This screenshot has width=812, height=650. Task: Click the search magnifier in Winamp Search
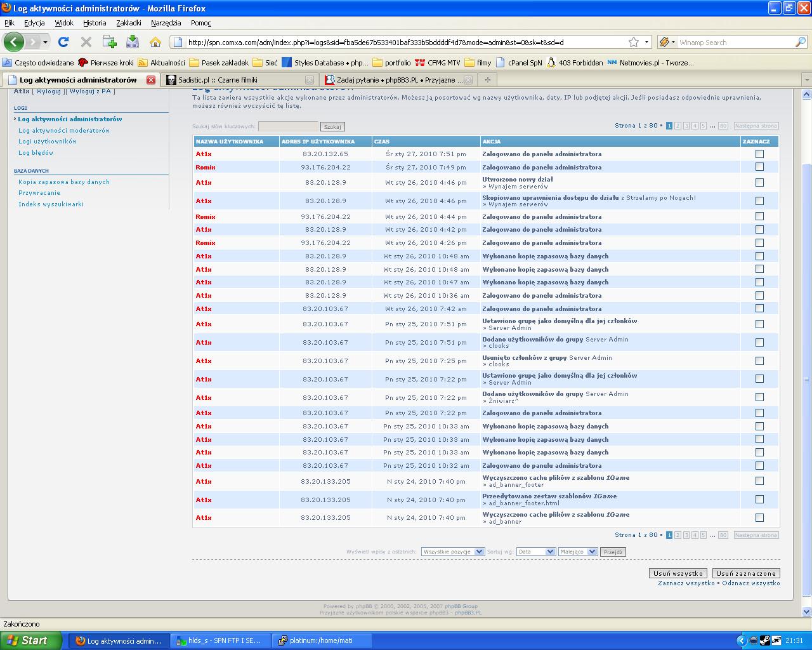click(x=801, y=43)
